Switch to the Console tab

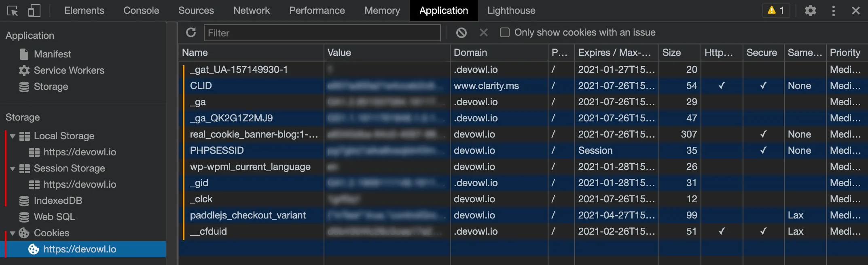coord(141,11)
